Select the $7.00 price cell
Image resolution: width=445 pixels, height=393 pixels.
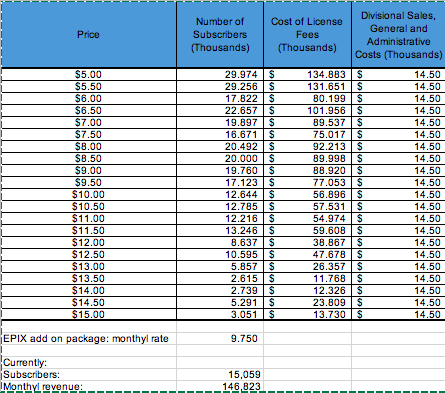[89, 123]
